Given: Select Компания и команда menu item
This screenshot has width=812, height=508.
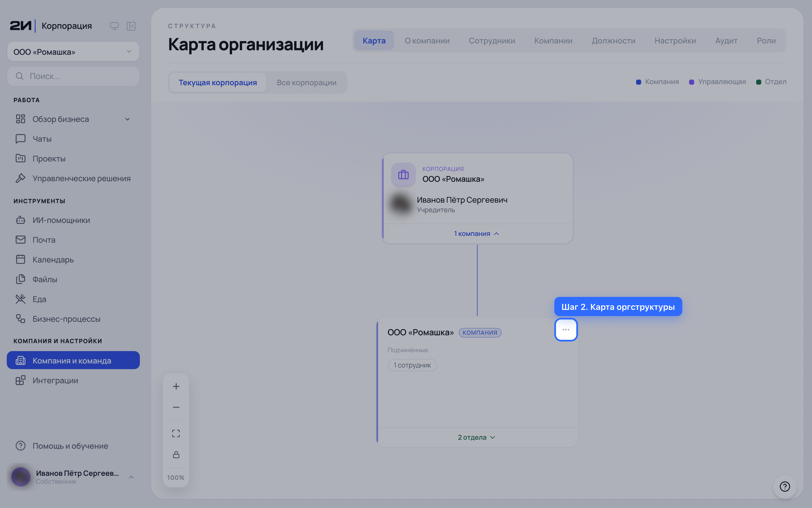Looking at the screenshot, I should (73, 360).
